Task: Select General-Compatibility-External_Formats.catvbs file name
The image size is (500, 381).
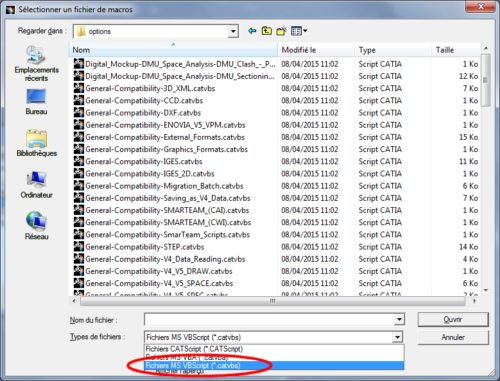Action: [x=165, y=137]
